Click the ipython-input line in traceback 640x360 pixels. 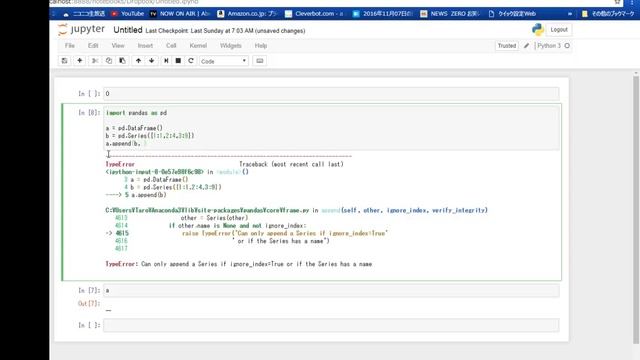[177, 172]
